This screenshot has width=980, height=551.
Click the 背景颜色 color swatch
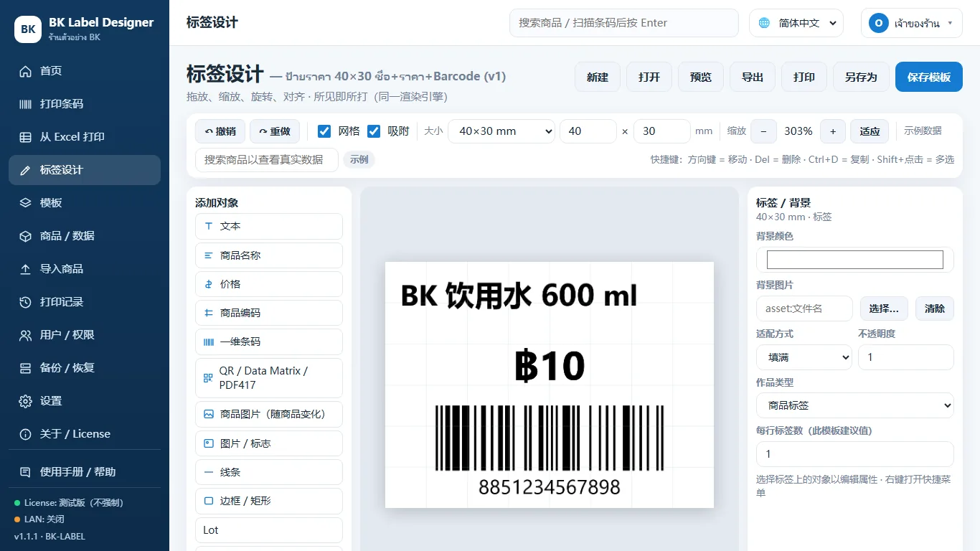click(x=855, y=260)
